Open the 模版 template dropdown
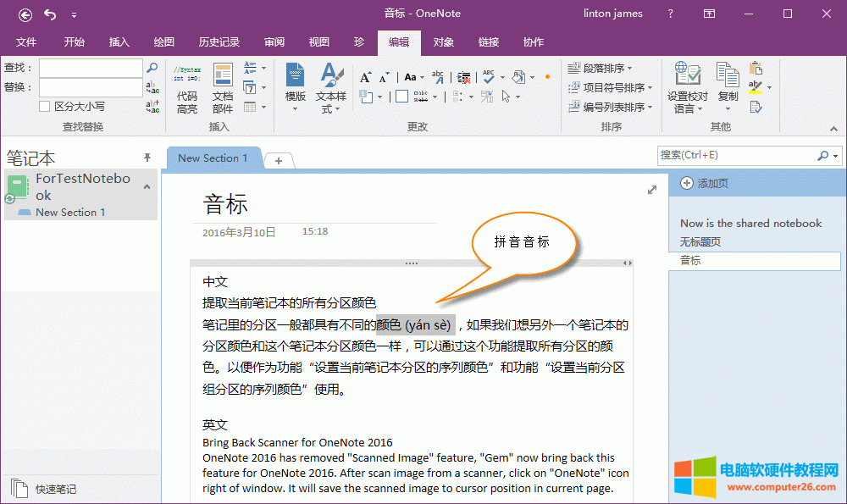The height and width of the screenshot is (504, 847). 295,88
